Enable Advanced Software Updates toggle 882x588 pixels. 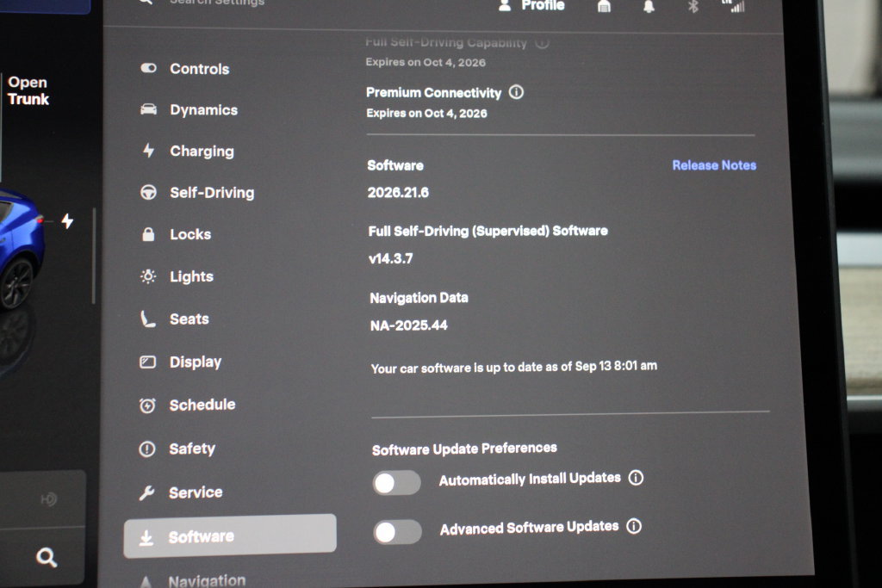pos(398,532)
